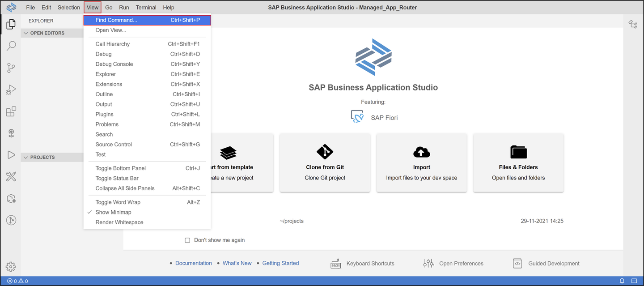Toggle the Show Minimap menu option
The width and height of the screenshot is (644, 286).
pos(147,212)
